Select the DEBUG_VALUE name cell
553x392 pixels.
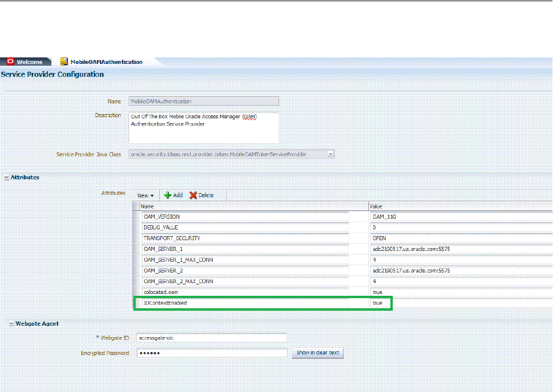(245, 228)
